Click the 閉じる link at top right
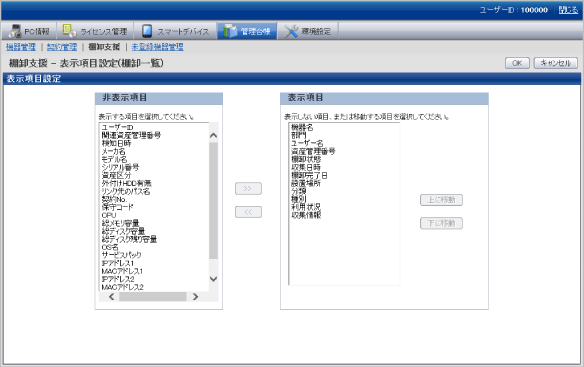Viewport: 584px width, 367px height. (x=568, y=10)
